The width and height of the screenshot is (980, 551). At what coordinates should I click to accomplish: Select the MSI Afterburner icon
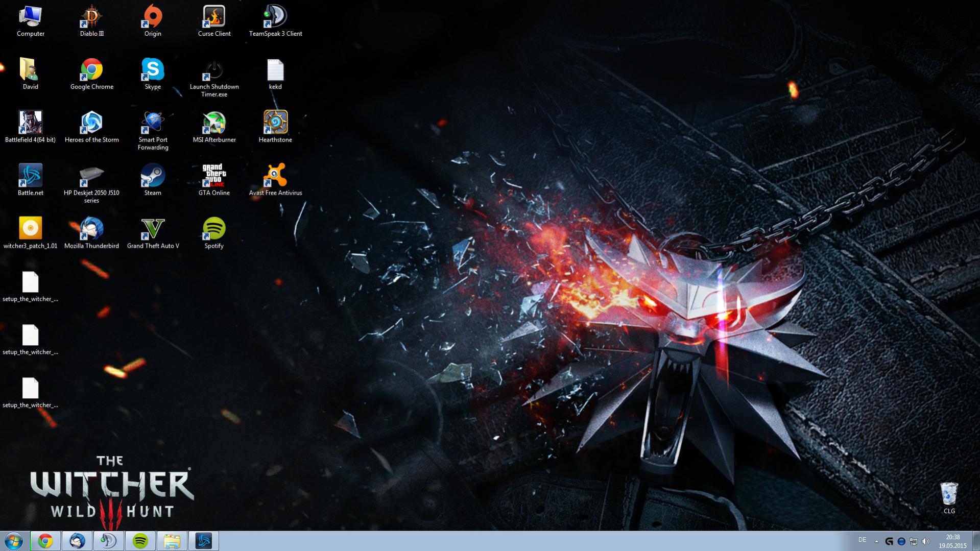click(x=214, y=123)
